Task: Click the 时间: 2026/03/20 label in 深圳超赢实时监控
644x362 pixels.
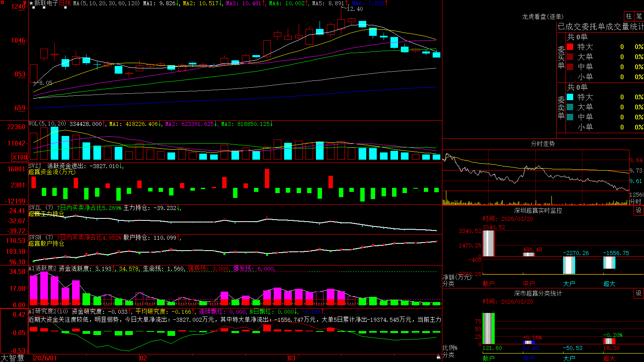Action: [508, 219]
